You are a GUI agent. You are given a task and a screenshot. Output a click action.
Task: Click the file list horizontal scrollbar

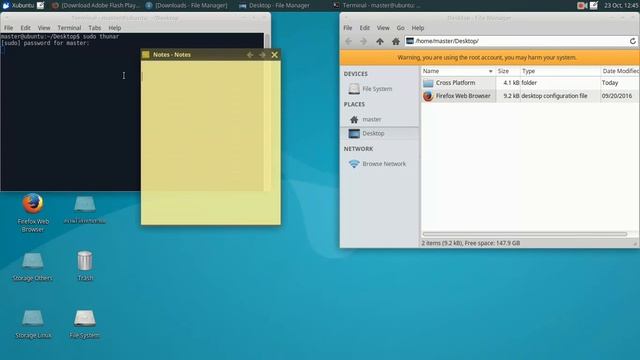click(524, 234)
